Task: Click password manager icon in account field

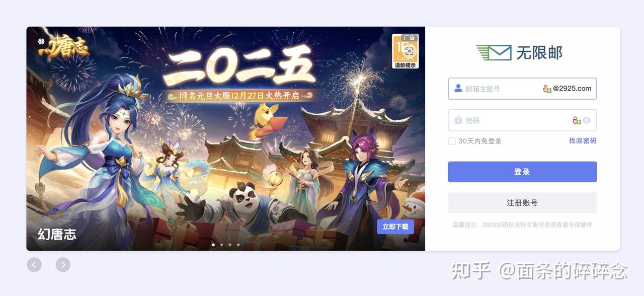Action: (x=547, y=89)
